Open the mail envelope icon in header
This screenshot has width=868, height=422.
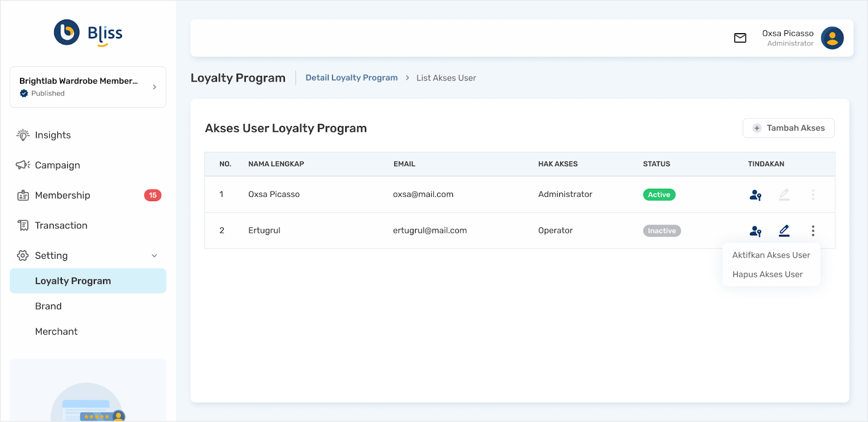click(x=740, y=38)
